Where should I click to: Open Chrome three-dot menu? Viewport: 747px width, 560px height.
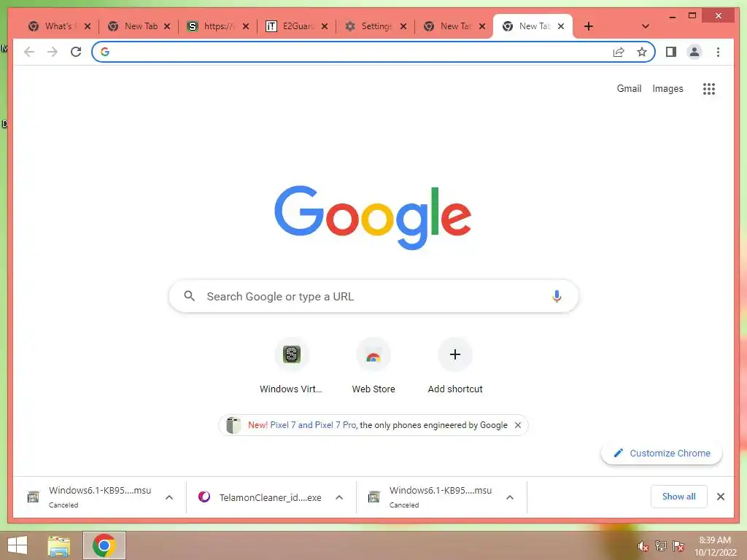[718, 52]
